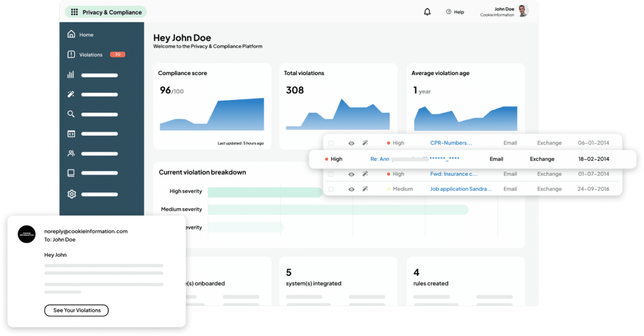Open the CPR-Numbers… violation link

451,143
